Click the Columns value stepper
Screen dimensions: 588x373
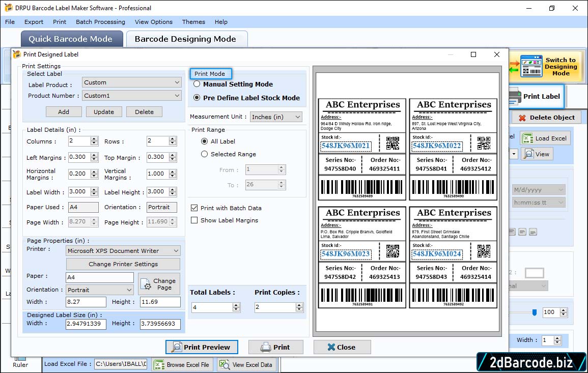tap(94, 141)
